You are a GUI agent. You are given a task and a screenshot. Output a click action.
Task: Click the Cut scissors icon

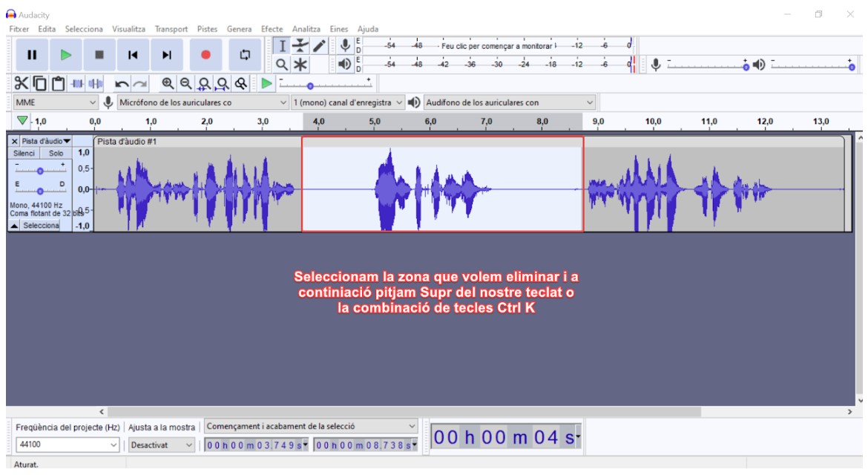tap(22, 84)
